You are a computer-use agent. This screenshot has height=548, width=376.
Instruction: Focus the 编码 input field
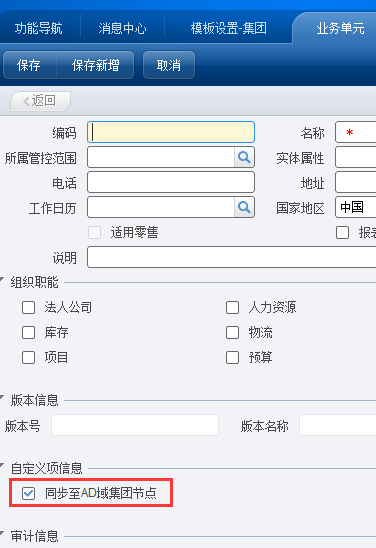[171, 132]
